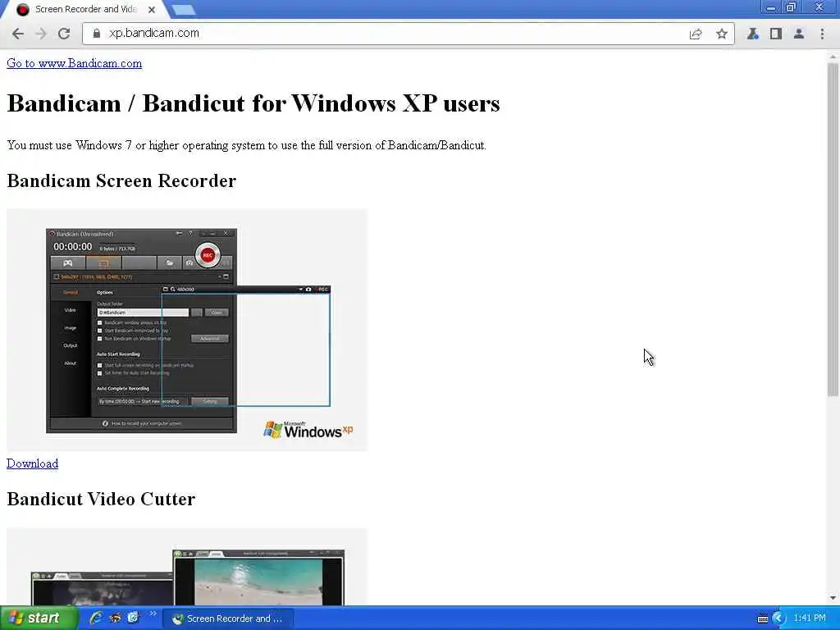
Task: Open the Chrome profile menu
Action: click(x=799, y=34)
